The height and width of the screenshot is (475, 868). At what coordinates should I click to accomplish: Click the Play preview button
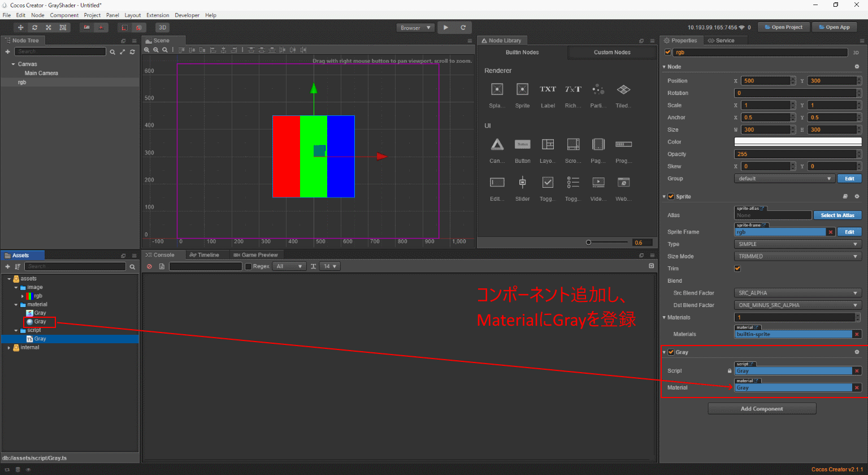(x=446, y=27)
